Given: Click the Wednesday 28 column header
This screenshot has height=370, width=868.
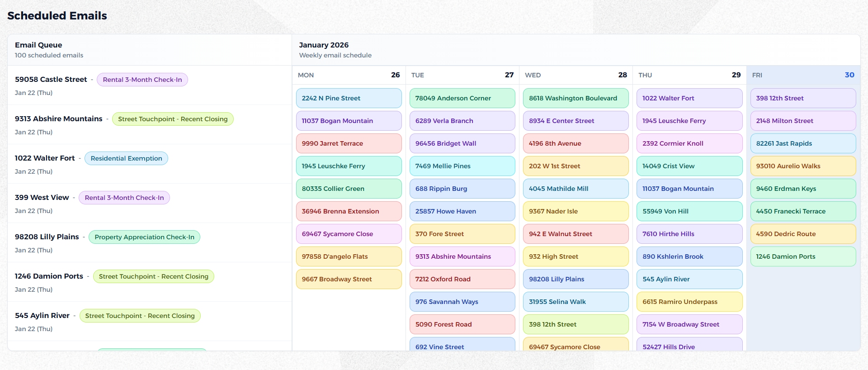Looking at the screenshot, I should click(576, 75).
